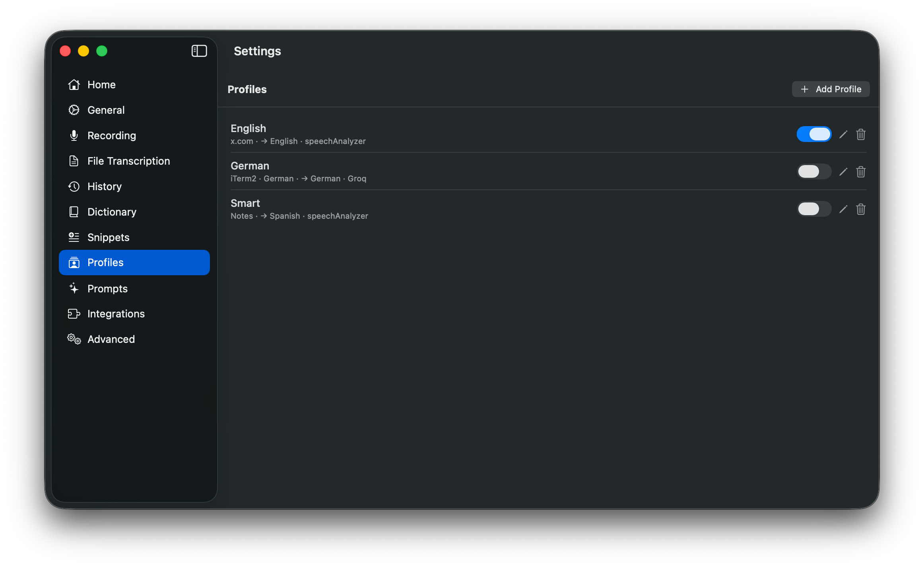Select the German profile row

click(x=477, y=171)
